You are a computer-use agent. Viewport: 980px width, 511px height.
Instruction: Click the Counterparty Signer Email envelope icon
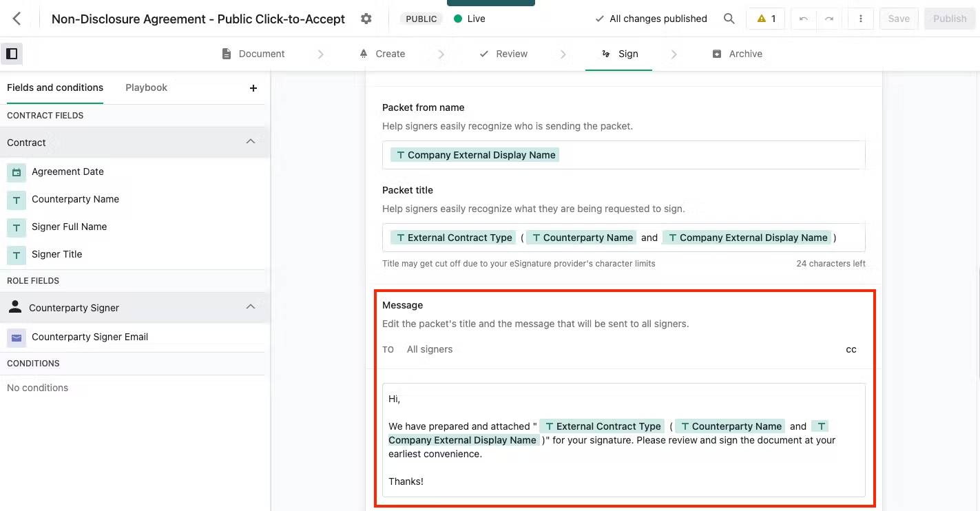16,337
